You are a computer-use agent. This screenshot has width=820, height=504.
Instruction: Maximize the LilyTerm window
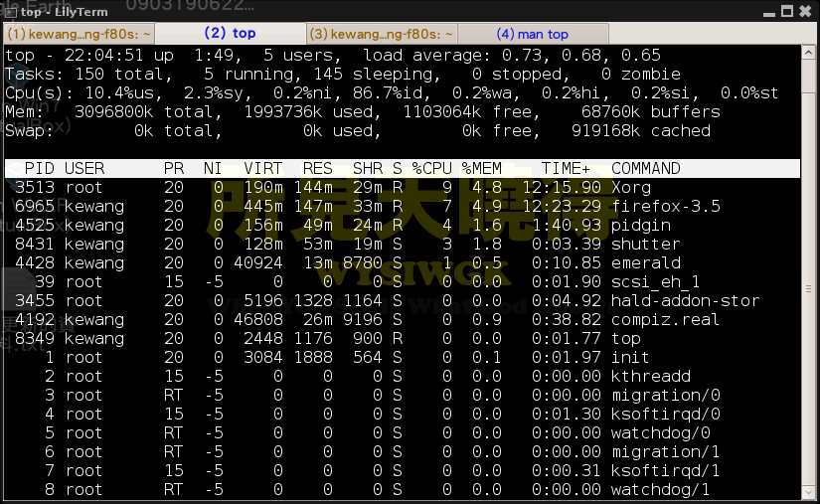tap(787, 11)
